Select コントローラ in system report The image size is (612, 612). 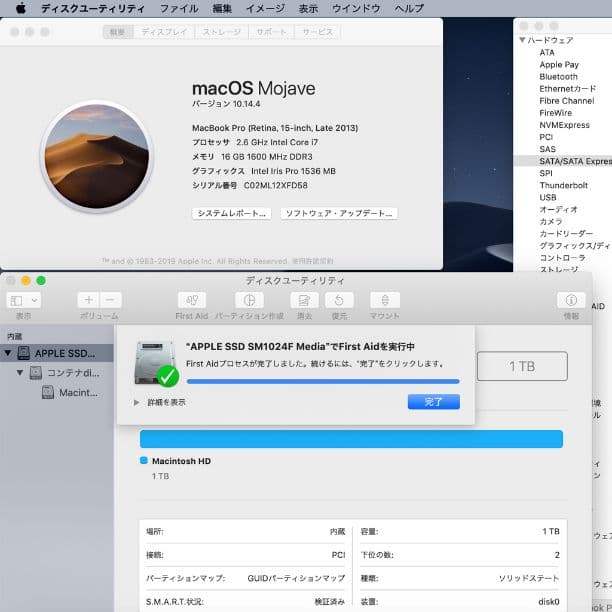(562, 258)
